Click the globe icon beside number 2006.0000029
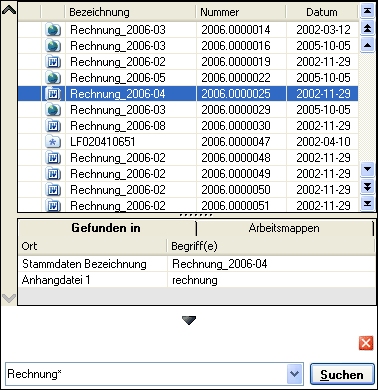The image size is (378, 390). tap(53, 110)
